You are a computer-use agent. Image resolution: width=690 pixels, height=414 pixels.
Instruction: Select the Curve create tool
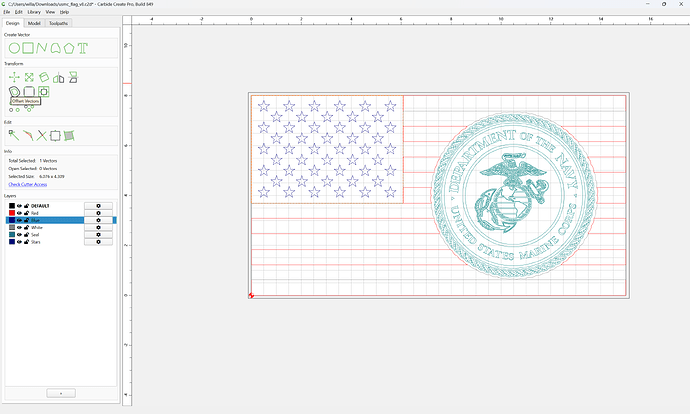[x=55, y=48]
